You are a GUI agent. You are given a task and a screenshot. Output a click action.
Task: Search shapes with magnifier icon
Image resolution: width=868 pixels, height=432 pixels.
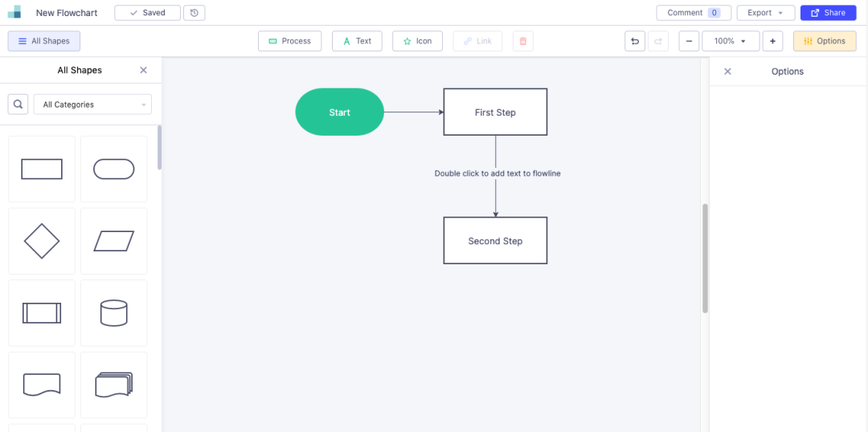pos(18,104)
